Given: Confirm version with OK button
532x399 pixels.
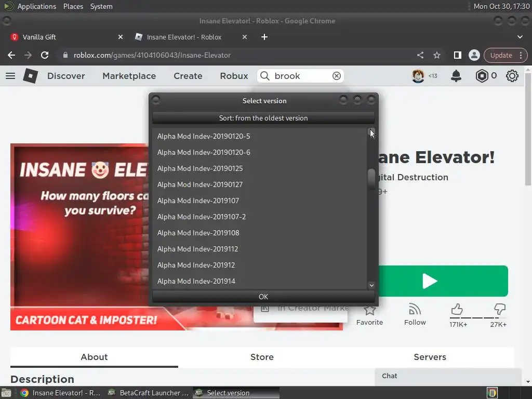Looking at the screenshot, I should coord(263,297).
